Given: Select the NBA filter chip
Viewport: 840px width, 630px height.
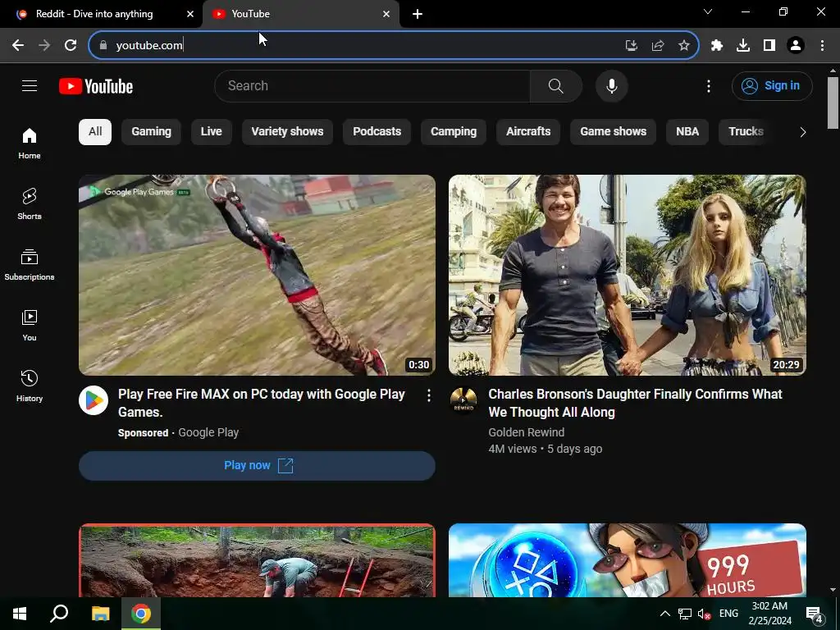Looking at the screenshot, I should click(687, 132).
